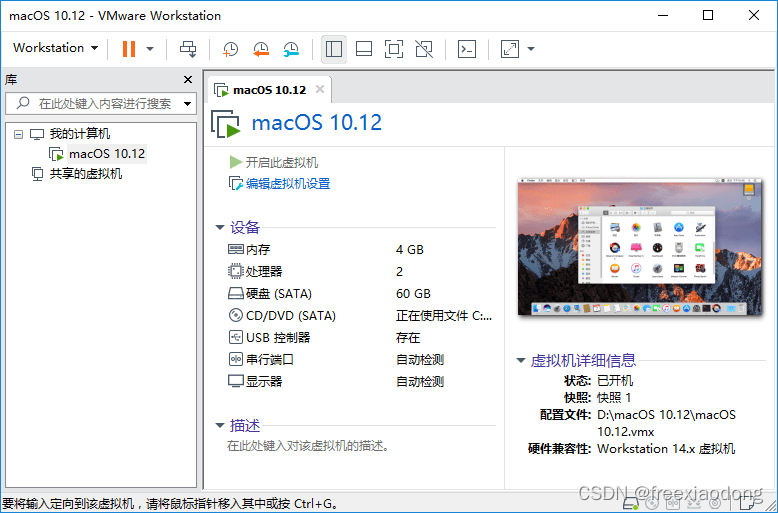Select macOS 10.12 in the library tree
The image size is (778, 513).
(107, 154)
